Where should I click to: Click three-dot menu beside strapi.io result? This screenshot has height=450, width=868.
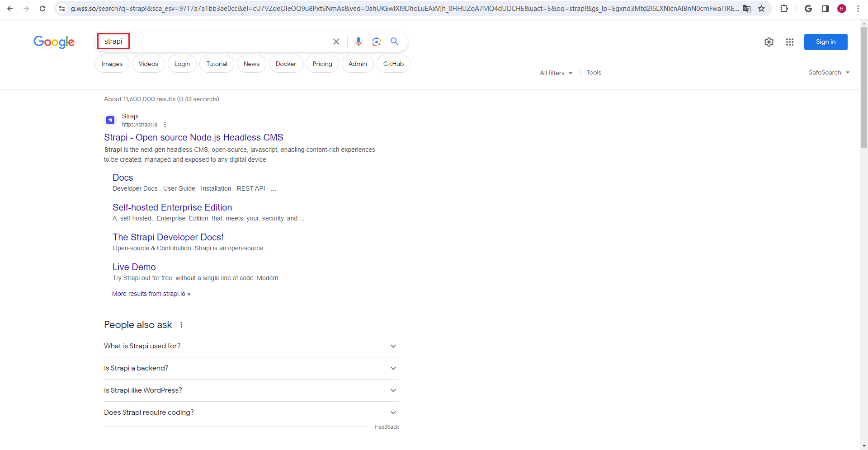coord(165,125)
